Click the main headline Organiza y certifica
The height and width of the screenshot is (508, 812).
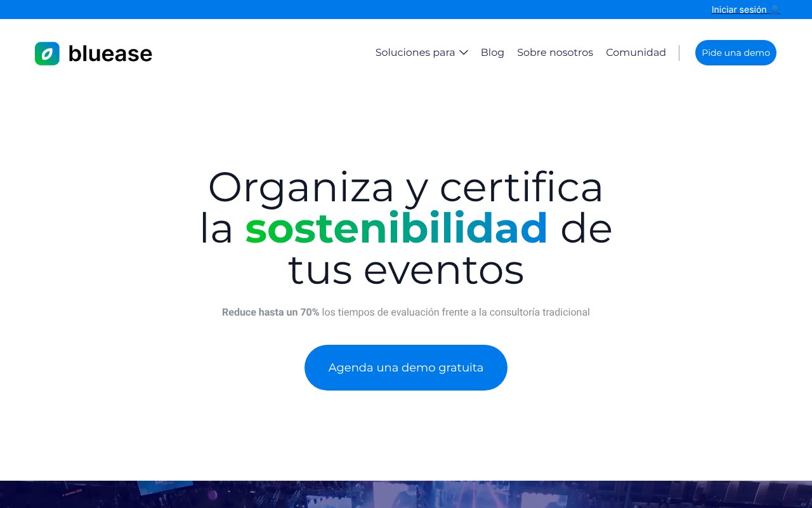click(406, 187)
